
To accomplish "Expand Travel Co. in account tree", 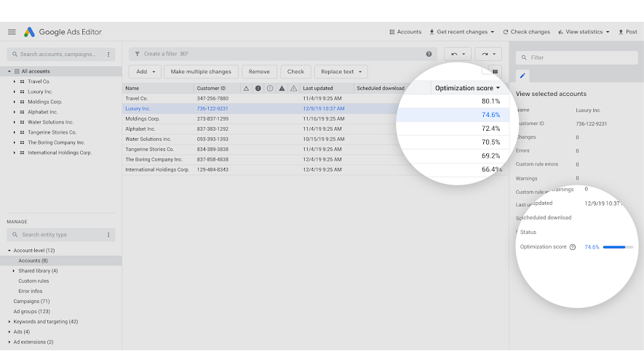I will 15,81.
